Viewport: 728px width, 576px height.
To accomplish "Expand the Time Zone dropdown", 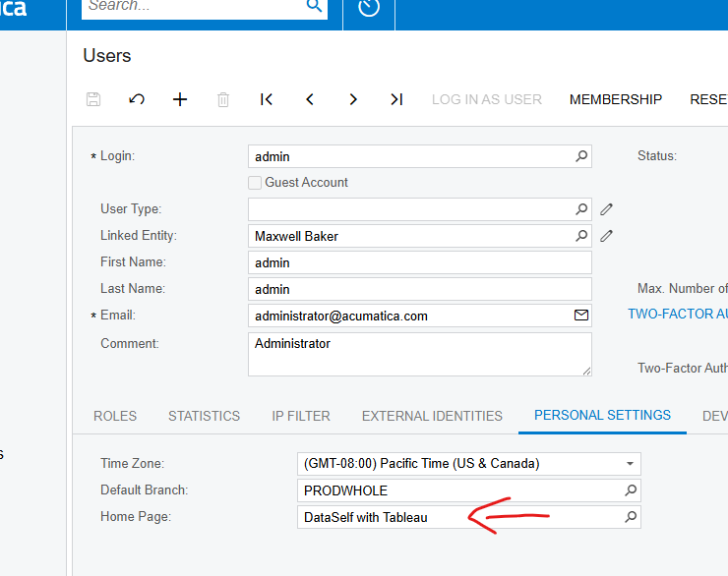I will tap(630, 464).
